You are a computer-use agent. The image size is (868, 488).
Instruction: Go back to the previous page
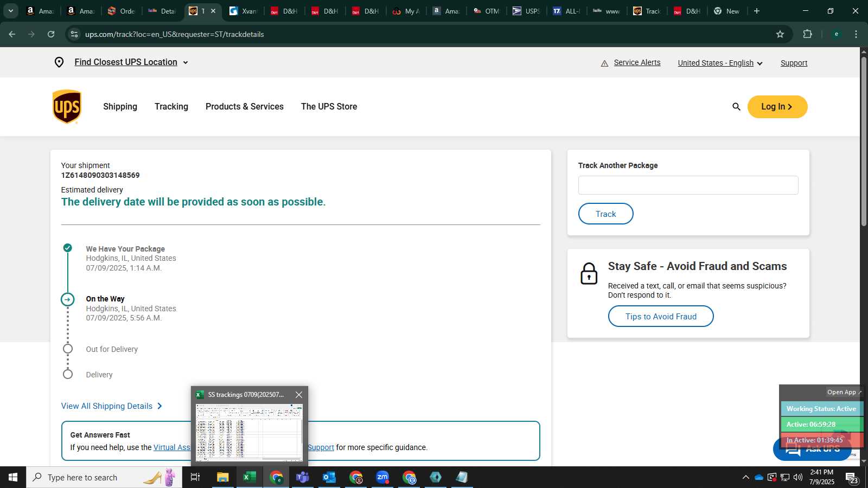coord(12,34)
